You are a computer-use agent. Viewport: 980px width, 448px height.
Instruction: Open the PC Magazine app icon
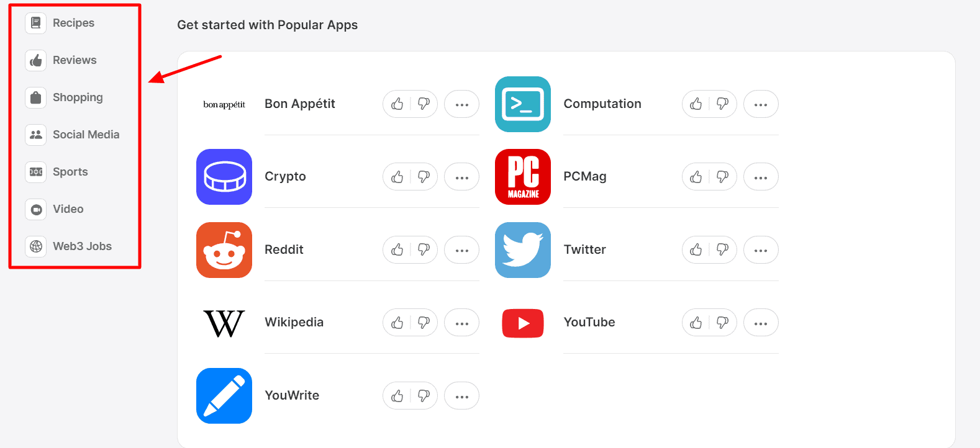(523, 177)
